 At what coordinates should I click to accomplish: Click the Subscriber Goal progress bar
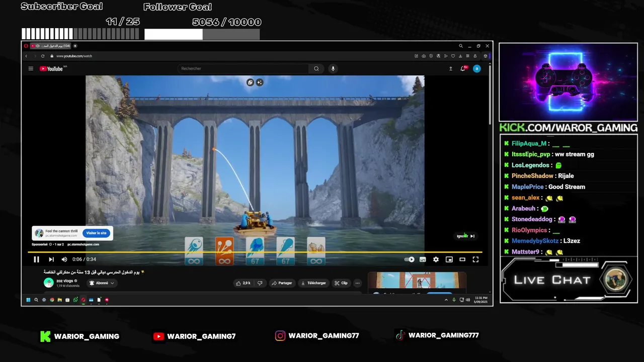pyautogui.click(x=80, y=34)
